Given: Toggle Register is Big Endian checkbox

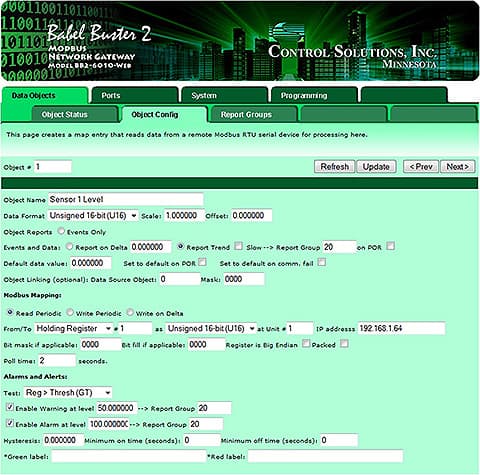Looking at the screenshot, I should [x=306, y=344].
